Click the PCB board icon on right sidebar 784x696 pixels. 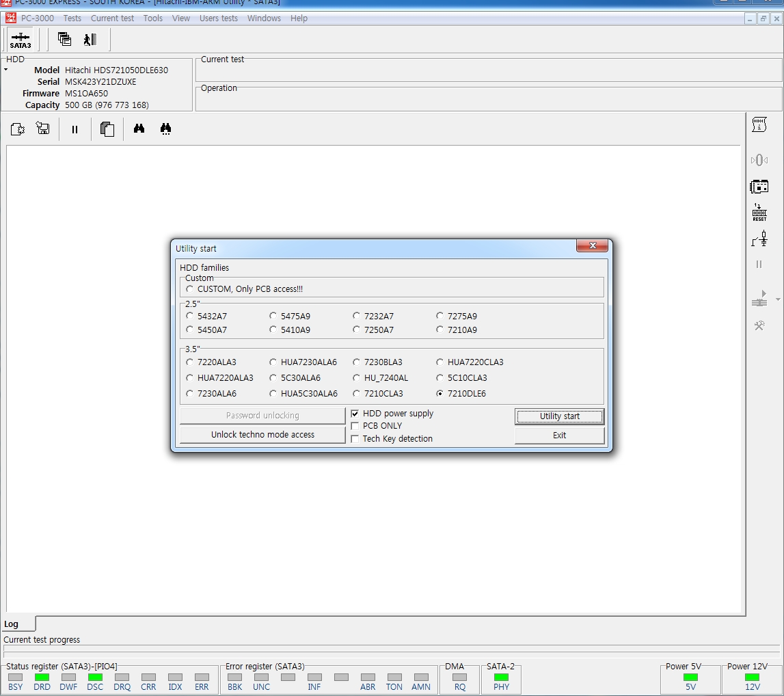pyautogui.click(x=759, y=187)
